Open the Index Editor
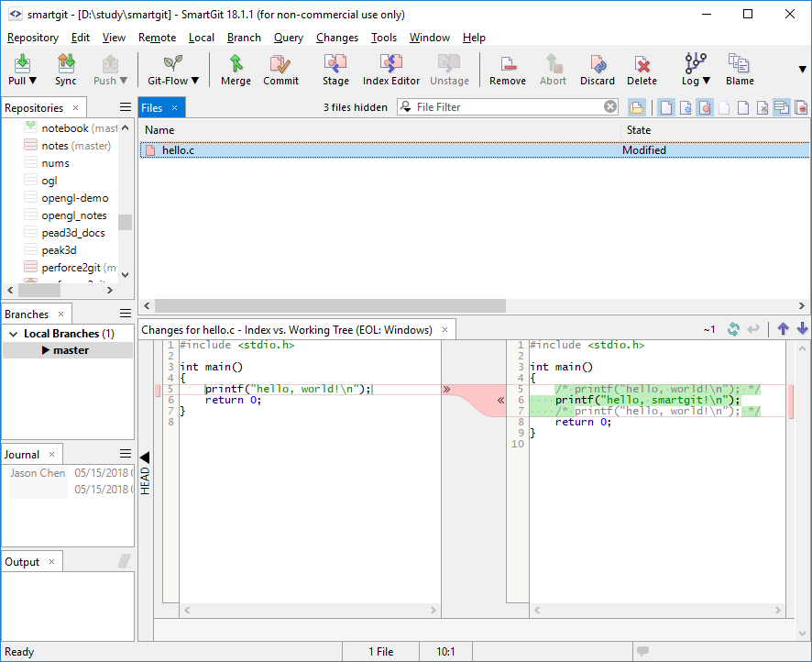Screen dimensions: 812x662 (x=391, y=70)
